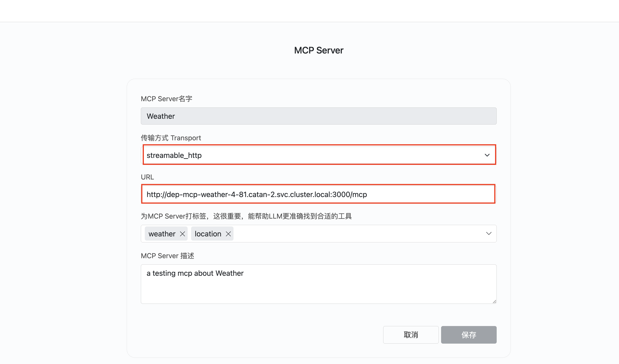Viewport: 619px width, 364px height.
Task: Click the weather tag chip
Action: 162,234
